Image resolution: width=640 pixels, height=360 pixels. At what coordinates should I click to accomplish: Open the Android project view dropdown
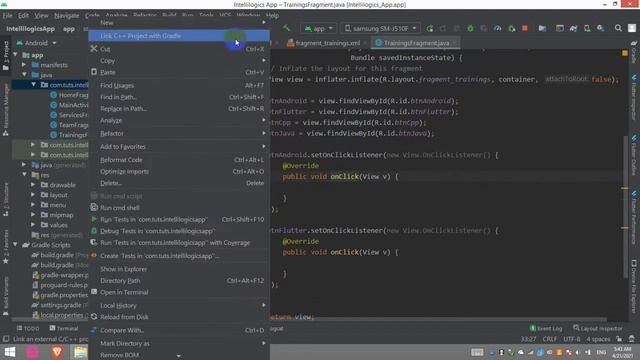pyautogui.click(x=36, y=43)
